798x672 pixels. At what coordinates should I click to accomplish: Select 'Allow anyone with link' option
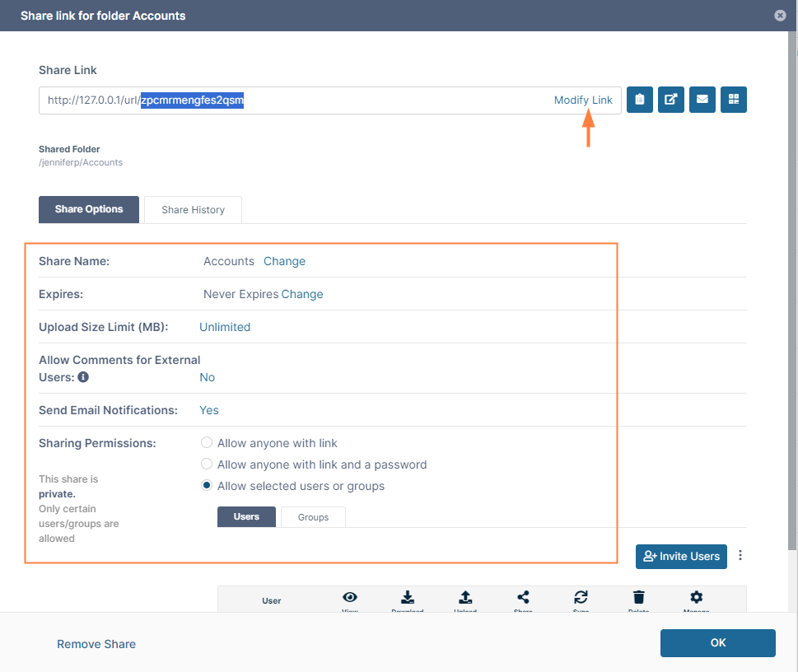pyautogui.click(x=208, y=443)
